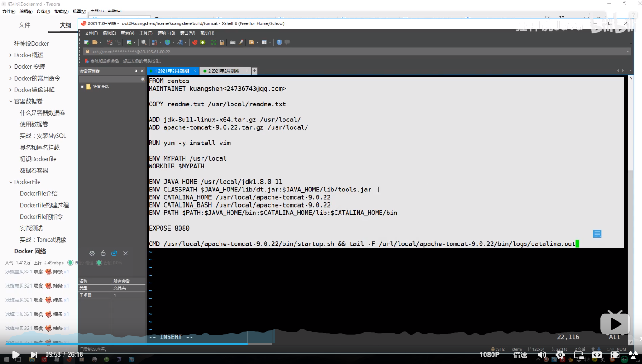The width and height of the screenshot is (642, 364).
Task: Click Xshell find magnifier icon
Action: click(144, 42)
